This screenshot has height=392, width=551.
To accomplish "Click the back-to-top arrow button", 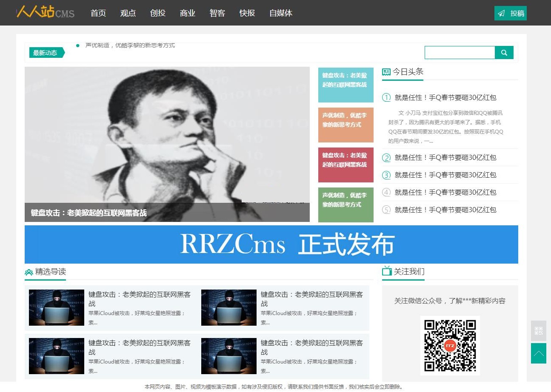I will click(x=538, y=354).
